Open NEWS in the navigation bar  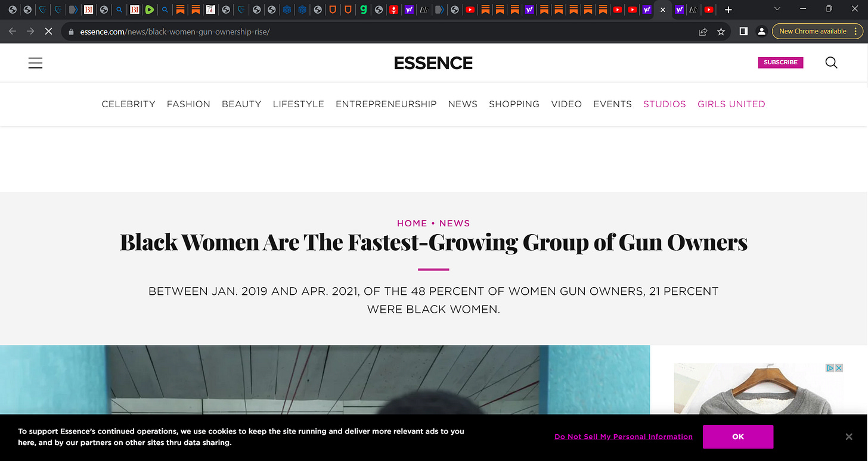point(463,104)
